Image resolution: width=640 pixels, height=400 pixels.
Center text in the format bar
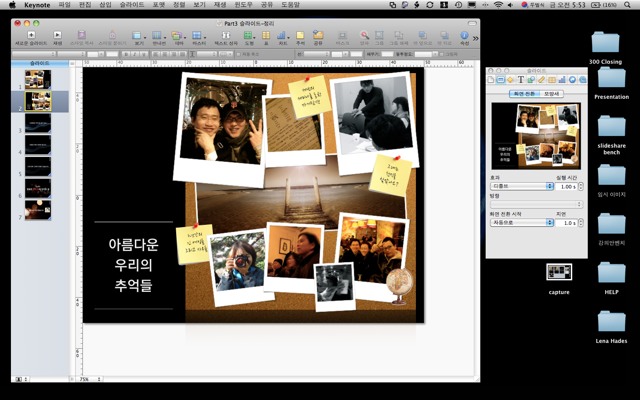click(x=164, y=54)
